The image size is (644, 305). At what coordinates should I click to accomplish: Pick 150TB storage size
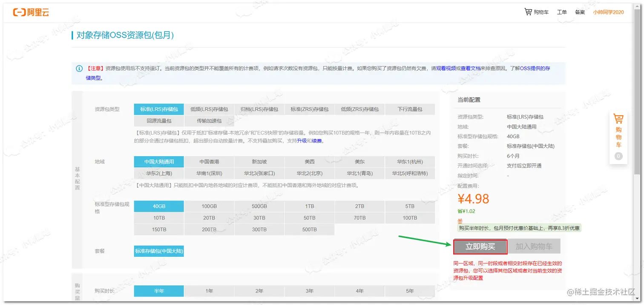[159, 229]
